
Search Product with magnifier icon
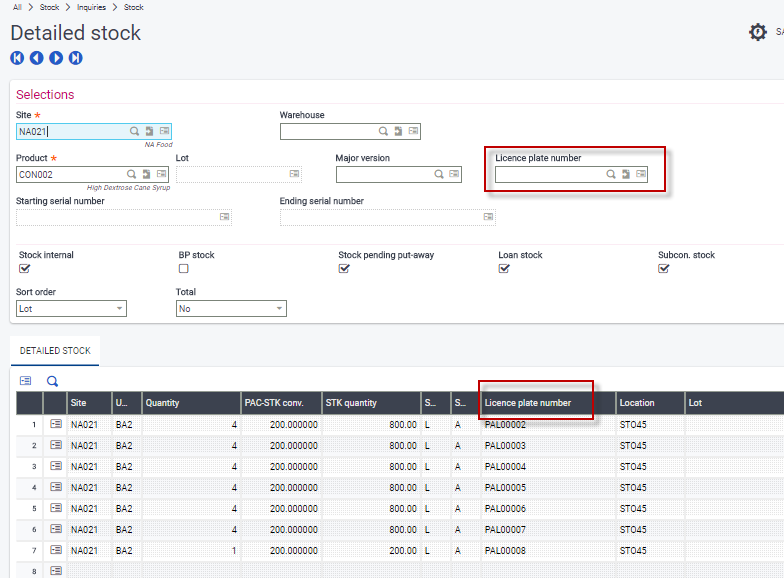point(131,174)
